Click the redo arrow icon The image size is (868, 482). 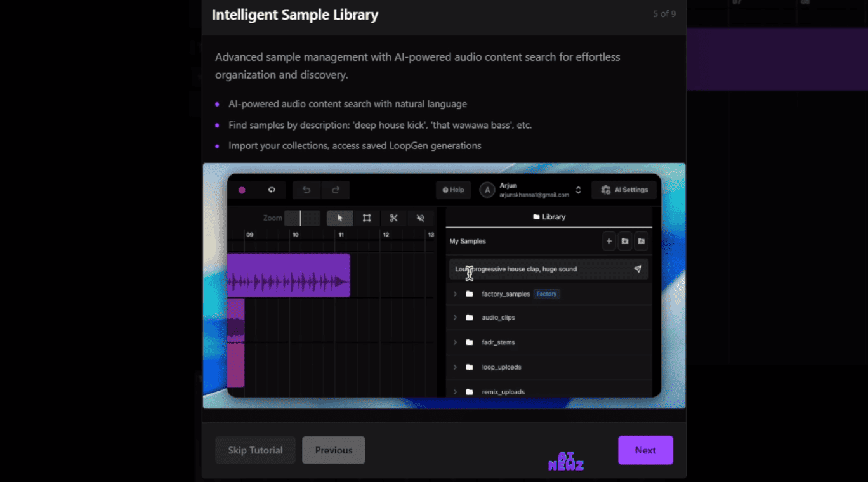coord(336,190)
